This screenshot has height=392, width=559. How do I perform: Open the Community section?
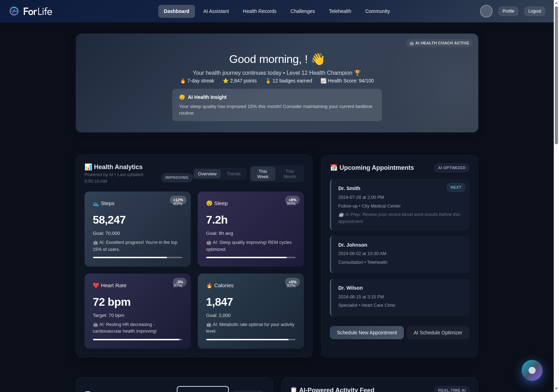point(377,11)
